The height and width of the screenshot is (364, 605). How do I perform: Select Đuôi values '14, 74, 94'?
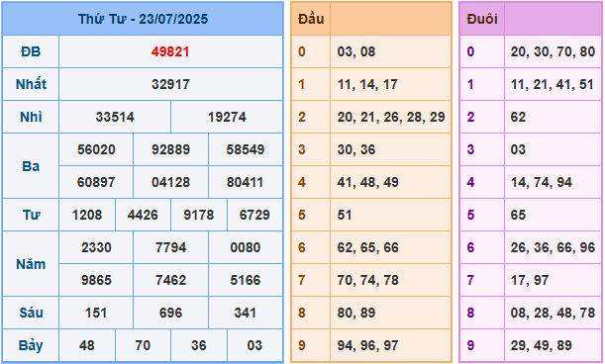(542, 182)
